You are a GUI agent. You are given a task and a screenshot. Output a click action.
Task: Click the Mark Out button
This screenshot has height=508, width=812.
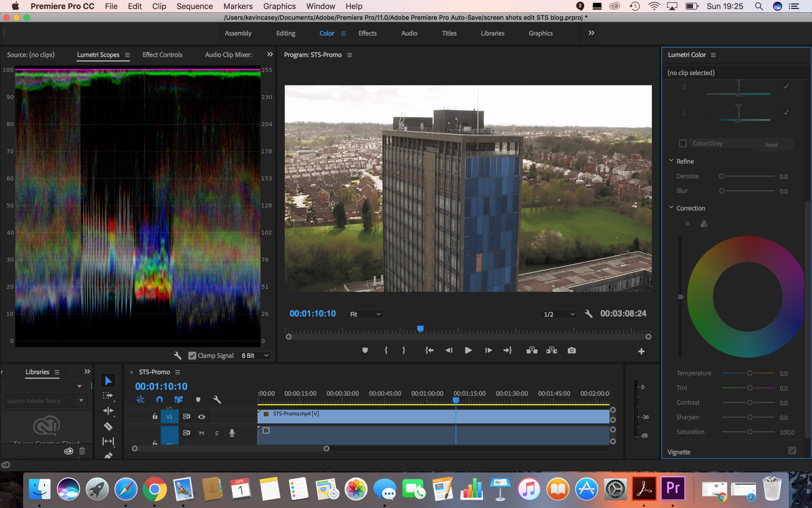pyautogui.click(x=404, y=350)
